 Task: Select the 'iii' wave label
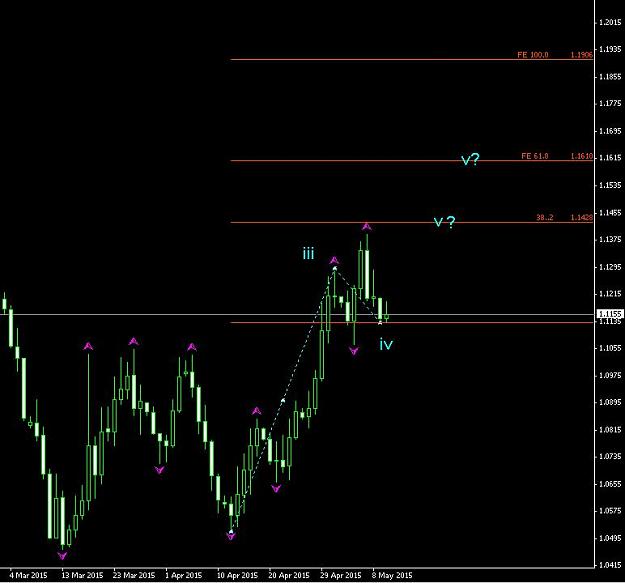coord(308,253)
